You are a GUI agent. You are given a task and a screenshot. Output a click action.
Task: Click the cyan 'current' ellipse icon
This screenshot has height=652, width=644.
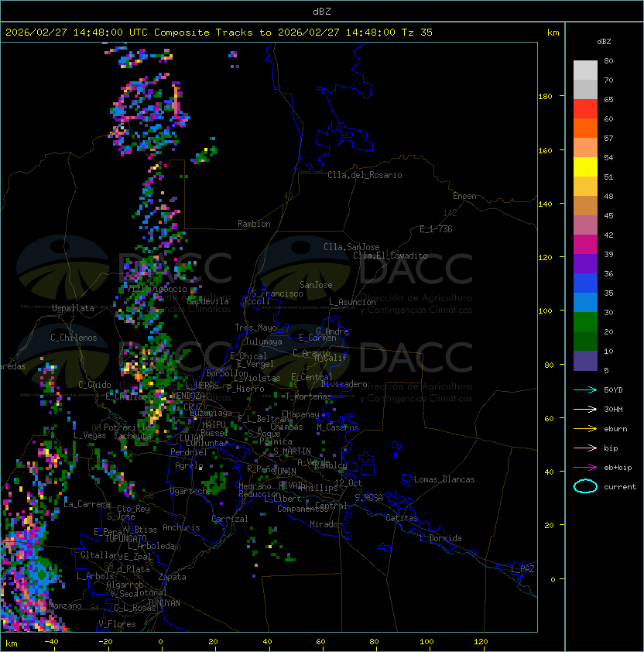[x=585, y=486]
